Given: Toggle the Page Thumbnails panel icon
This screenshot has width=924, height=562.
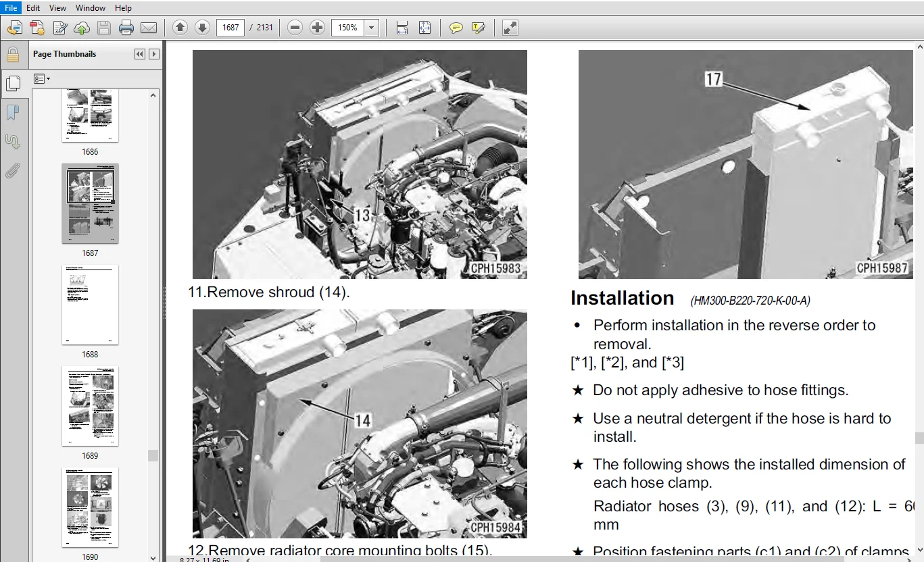Looking at the screenshot, I should point(13,83).
